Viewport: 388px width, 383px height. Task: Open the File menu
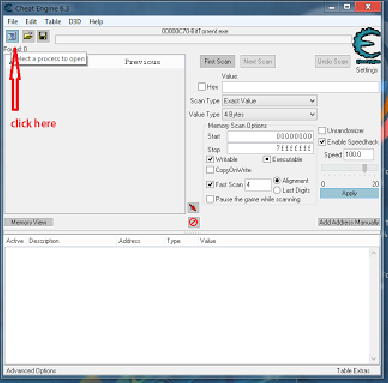point(13,22)
